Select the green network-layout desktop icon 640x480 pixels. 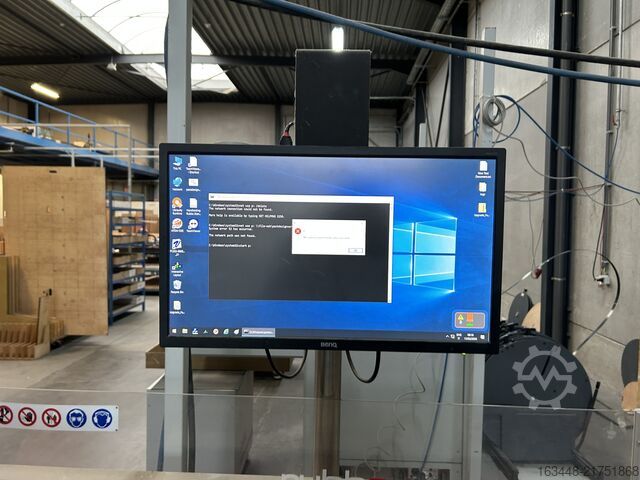177,268
